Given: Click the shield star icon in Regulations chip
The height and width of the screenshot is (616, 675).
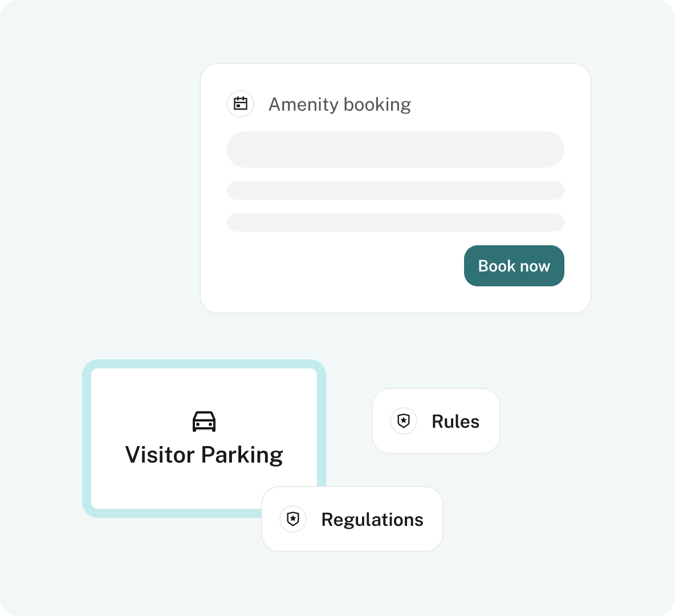Looking at the screenshot, I should (x=292, y=518).
